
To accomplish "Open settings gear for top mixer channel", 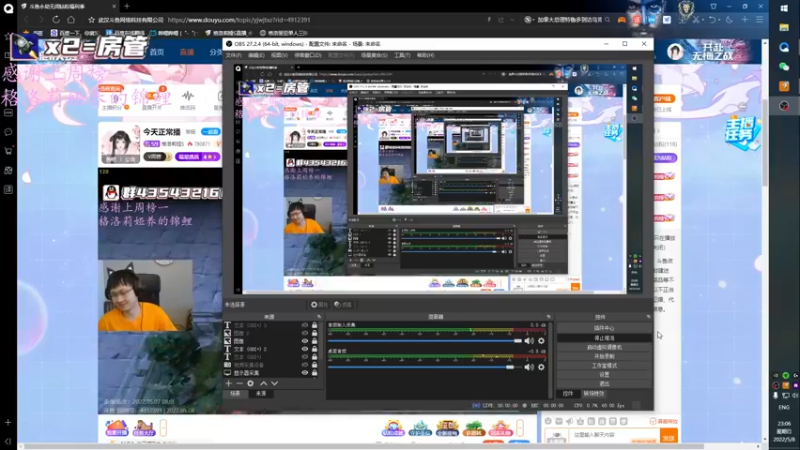I will (541, 340).
